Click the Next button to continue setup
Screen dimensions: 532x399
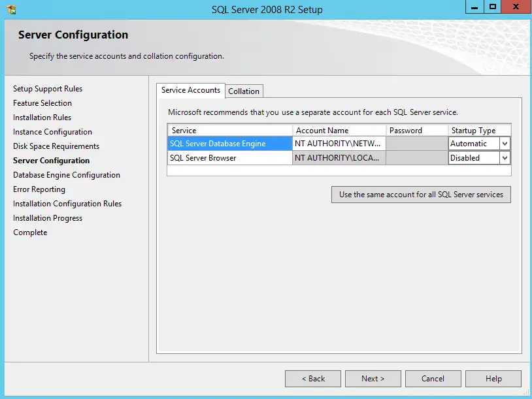click(x=373, y=378)
